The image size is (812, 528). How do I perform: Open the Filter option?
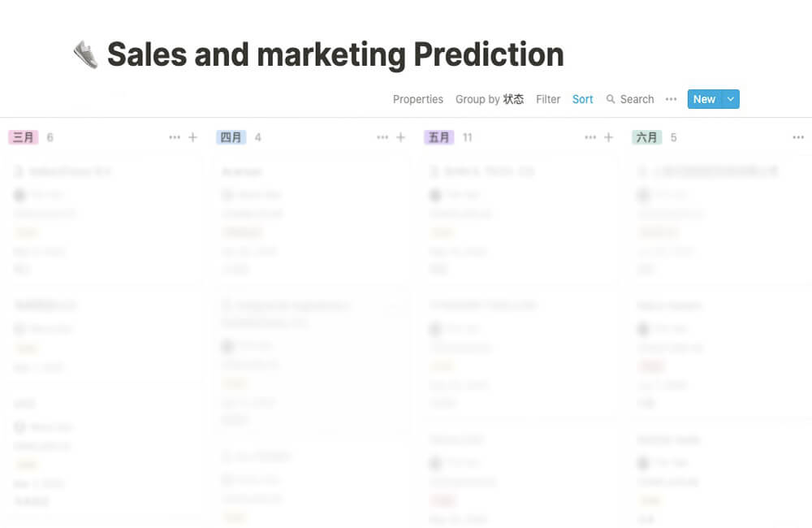(548, 99)
